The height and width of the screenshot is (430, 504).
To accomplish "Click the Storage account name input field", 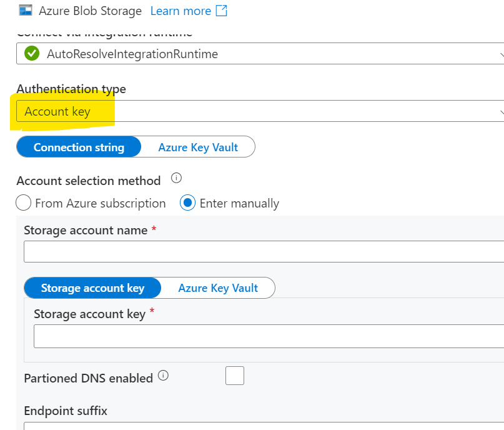I will pyautogui.click(x=264, y=251).
